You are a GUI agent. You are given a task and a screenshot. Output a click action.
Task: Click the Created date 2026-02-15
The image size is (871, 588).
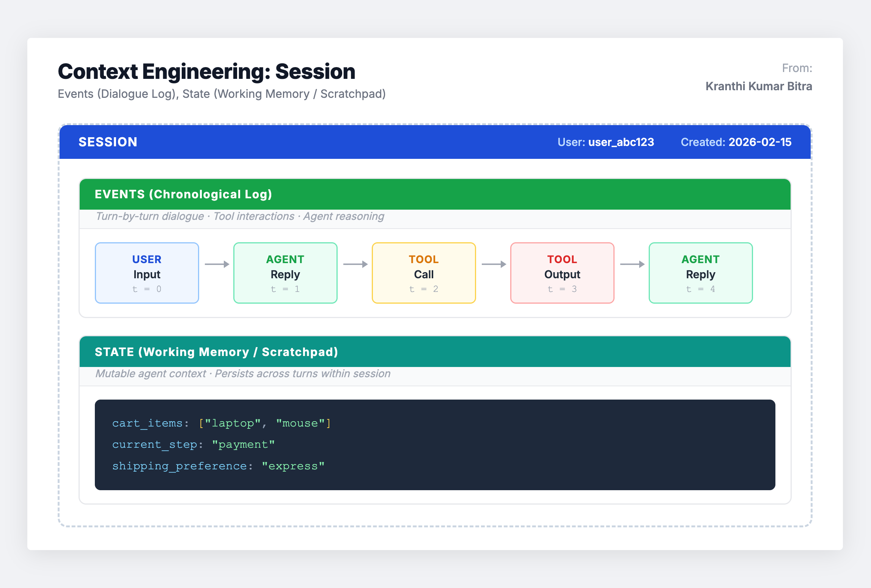760,142
